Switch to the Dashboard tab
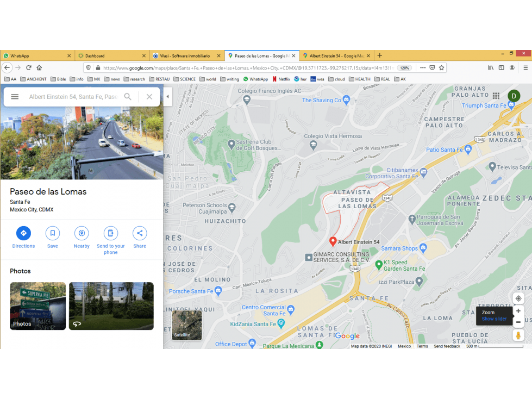 109,55
